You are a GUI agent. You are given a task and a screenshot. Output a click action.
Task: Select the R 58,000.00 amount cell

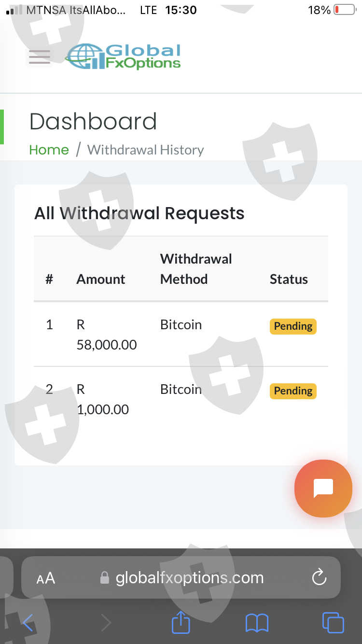coord(106,335)
